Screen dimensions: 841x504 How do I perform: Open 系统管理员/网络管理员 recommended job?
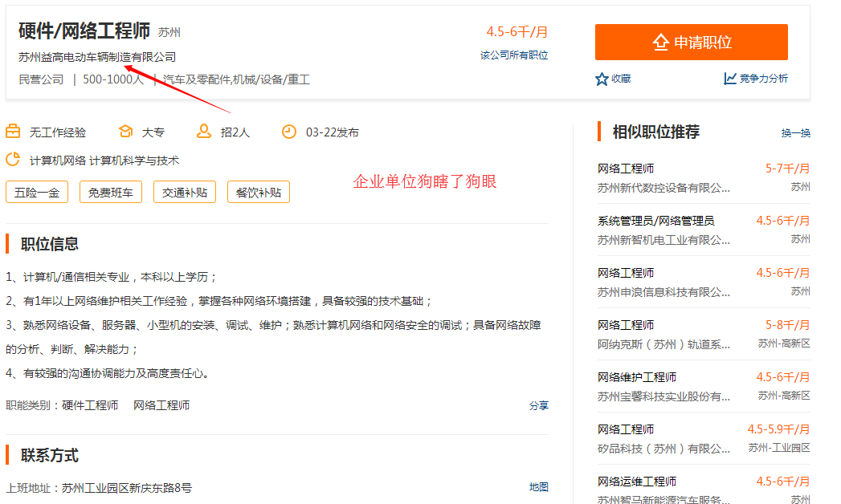[x=655, y=221]
